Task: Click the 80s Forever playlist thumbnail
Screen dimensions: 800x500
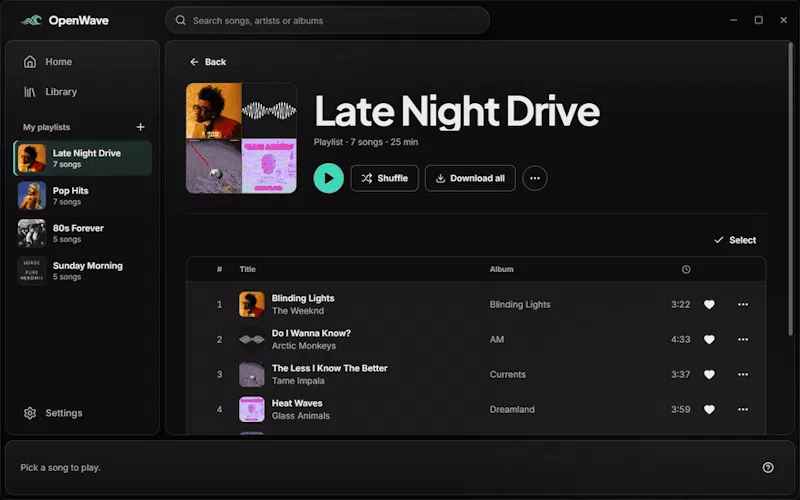Action: tap(32, 233)
